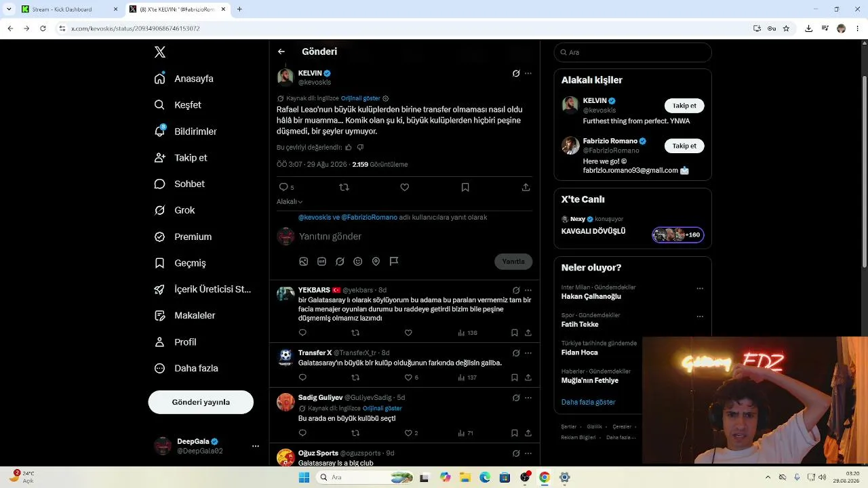
Task: Add an image to the reply
Action: click(304, 262)
